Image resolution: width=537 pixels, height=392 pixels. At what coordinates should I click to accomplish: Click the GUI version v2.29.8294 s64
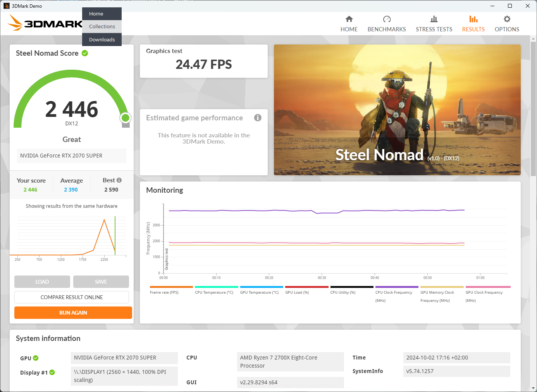pos(290,382)
